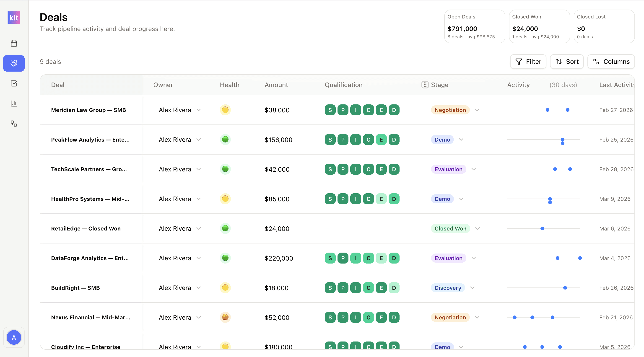Open the Negotiation stage dropdown for Nexus Financial

[x=477, y=317]
